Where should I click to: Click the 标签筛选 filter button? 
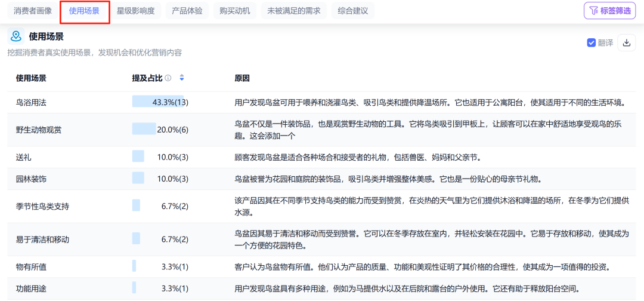click(x=610, y=11)
